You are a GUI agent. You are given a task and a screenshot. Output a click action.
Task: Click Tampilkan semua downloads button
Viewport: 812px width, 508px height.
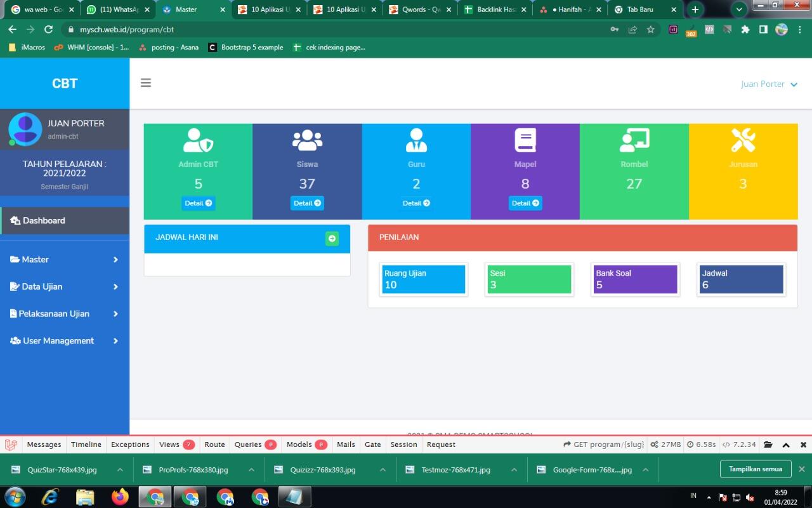(755, 469)
